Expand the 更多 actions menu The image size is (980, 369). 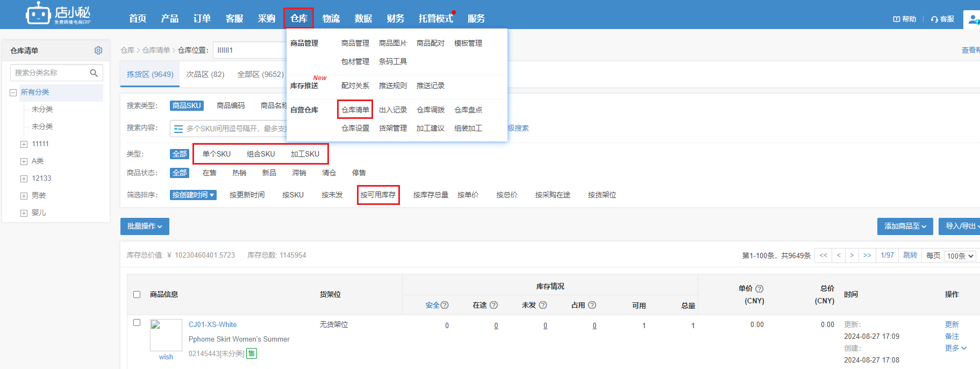956,348
